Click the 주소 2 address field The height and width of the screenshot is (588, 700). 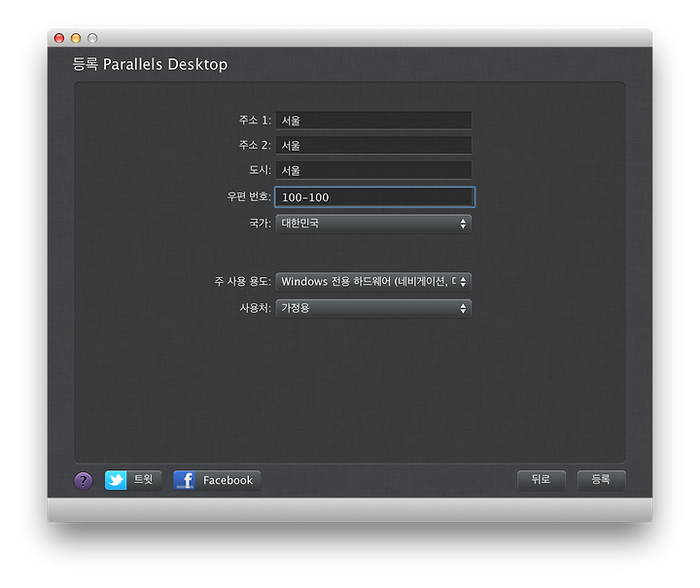click(373, 146)
